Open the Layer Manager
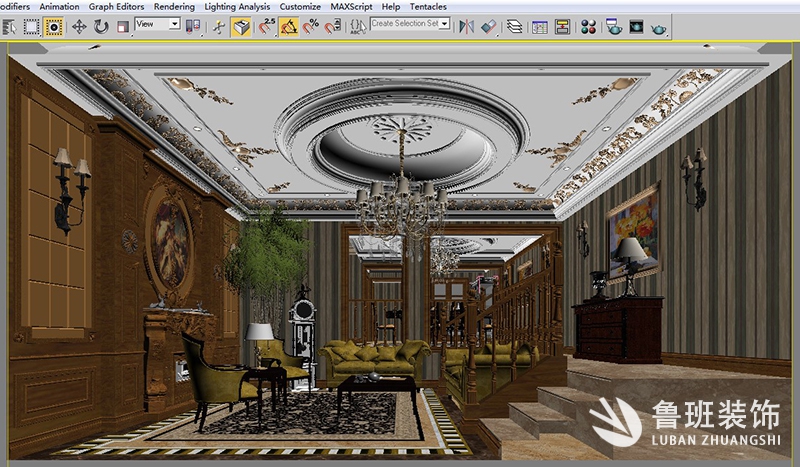Image resolution: width=800 pixels, height=467 pixels. (514, 27)
